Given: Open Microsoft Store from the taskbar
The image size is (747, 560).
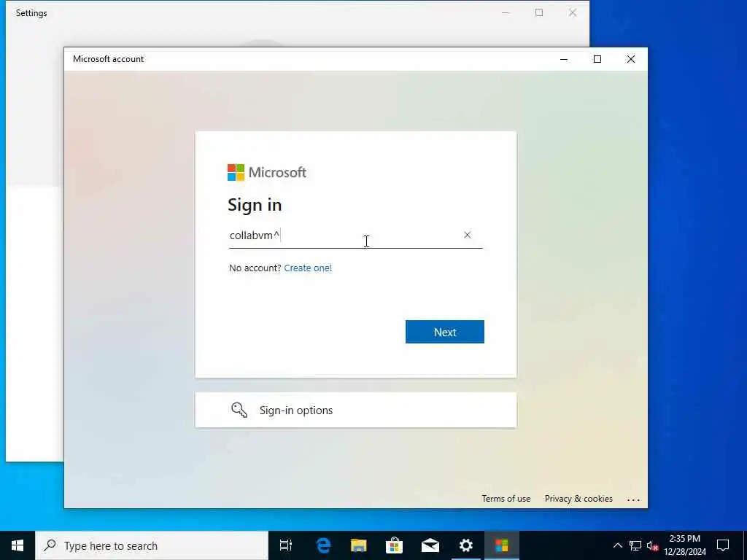Looking at the screenshot, I should (x=395, y=545).
